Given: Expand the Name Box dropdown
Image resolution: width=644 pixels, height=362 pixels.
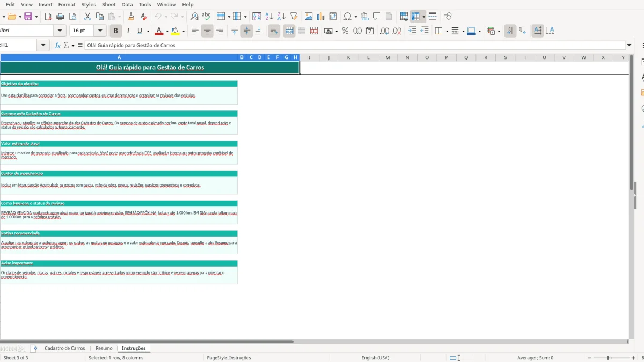Looking at the screenshot, I should [44, 46].
